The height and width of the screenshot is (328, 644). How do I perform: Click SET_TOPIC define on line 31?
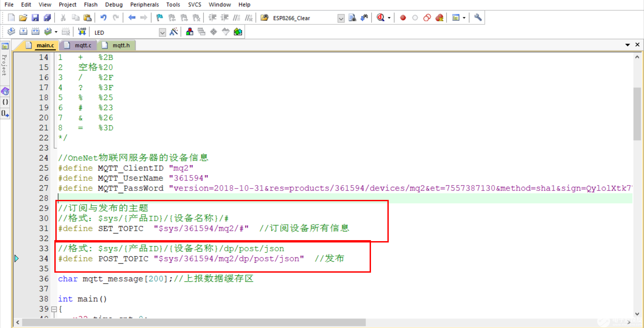click(x=153, y=228)
